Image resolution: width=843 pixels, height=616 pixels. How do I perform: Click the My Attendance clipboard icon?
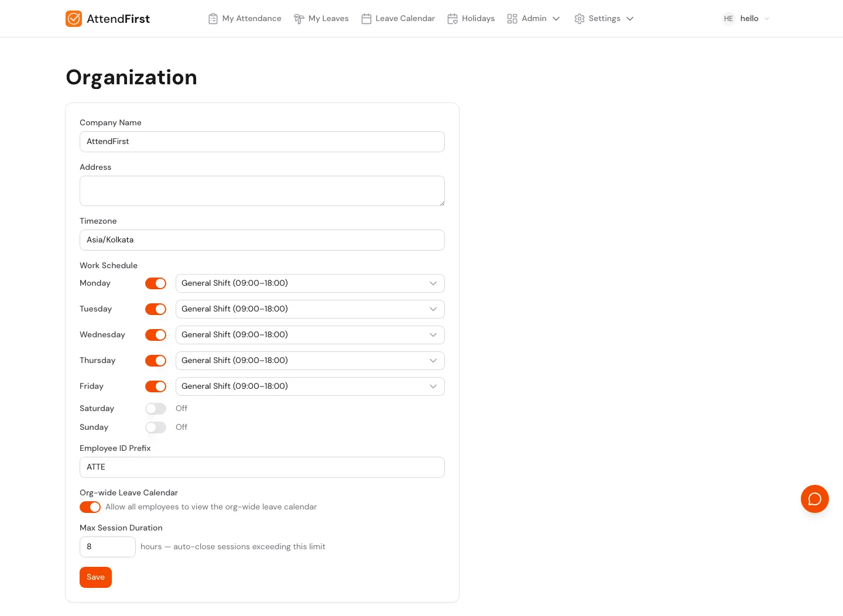tap(213, 18)
